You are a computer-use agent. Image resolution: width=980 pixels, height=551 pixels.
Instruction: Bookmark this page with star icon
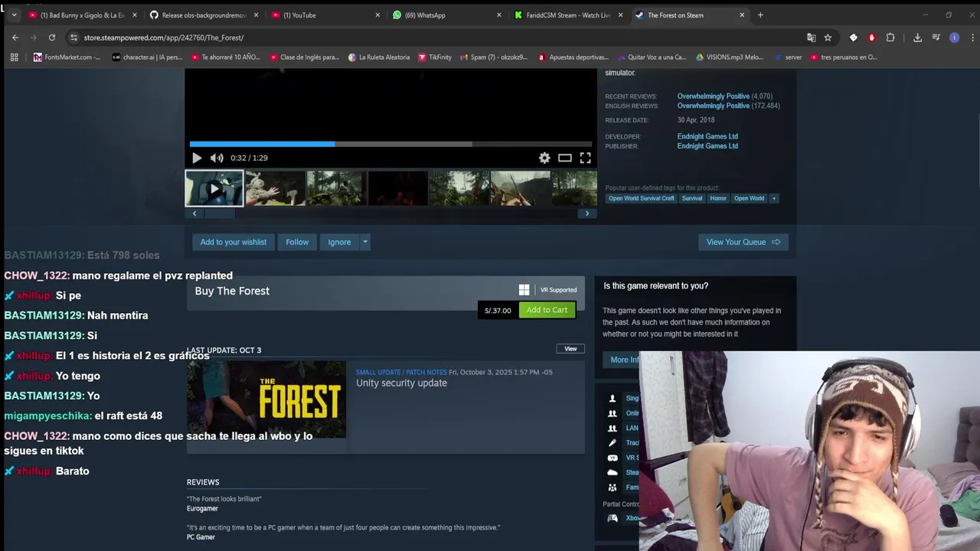tap(828, 37)
